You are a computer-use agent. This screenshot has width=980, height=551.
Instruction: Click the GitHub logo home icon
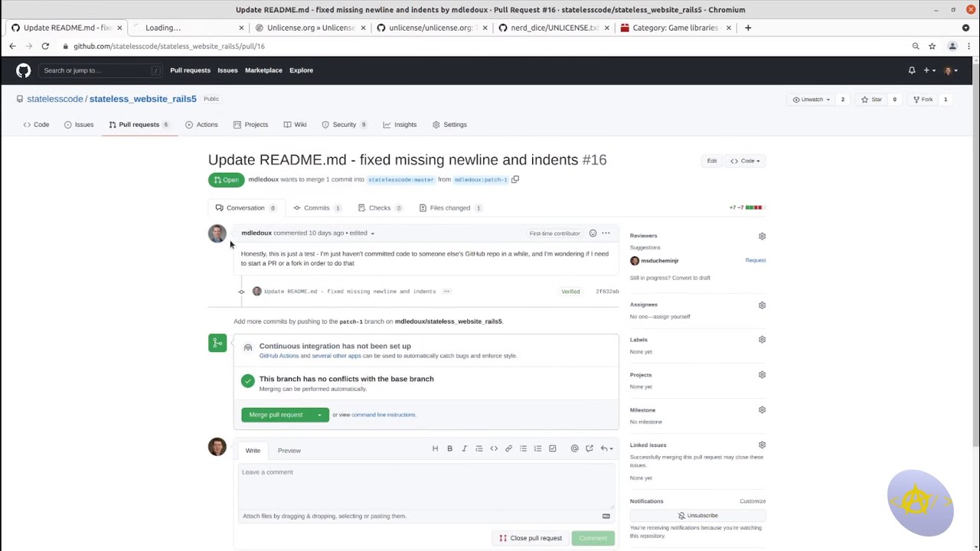pyautogui.click(x=24, y=70)
